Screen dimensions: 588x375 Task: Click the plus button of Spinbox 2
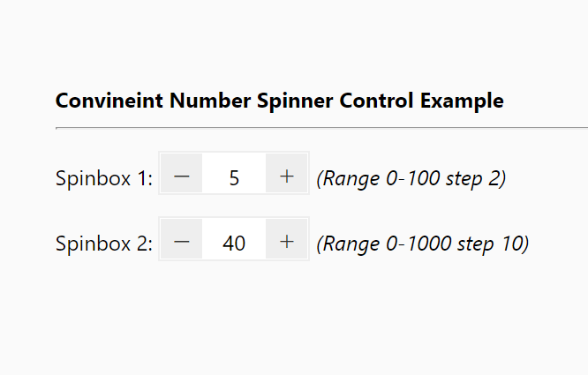(287, 238)
